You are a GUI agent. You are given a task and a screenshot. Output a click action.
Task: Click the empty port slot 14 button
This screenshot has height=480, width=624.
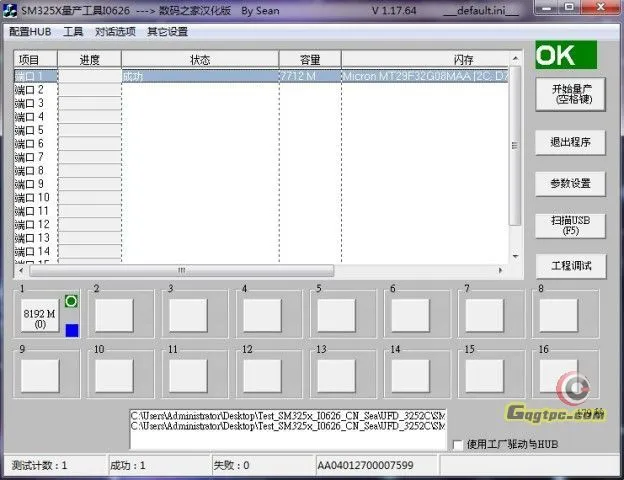(410, 376)
